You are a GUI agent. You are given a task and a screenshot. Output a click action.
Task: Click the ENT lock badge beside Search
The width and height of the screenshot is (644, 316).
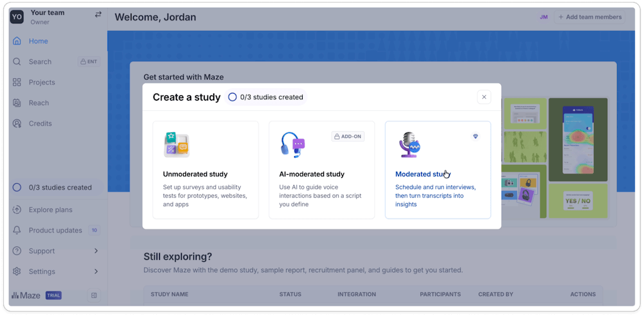pos(89,62)
